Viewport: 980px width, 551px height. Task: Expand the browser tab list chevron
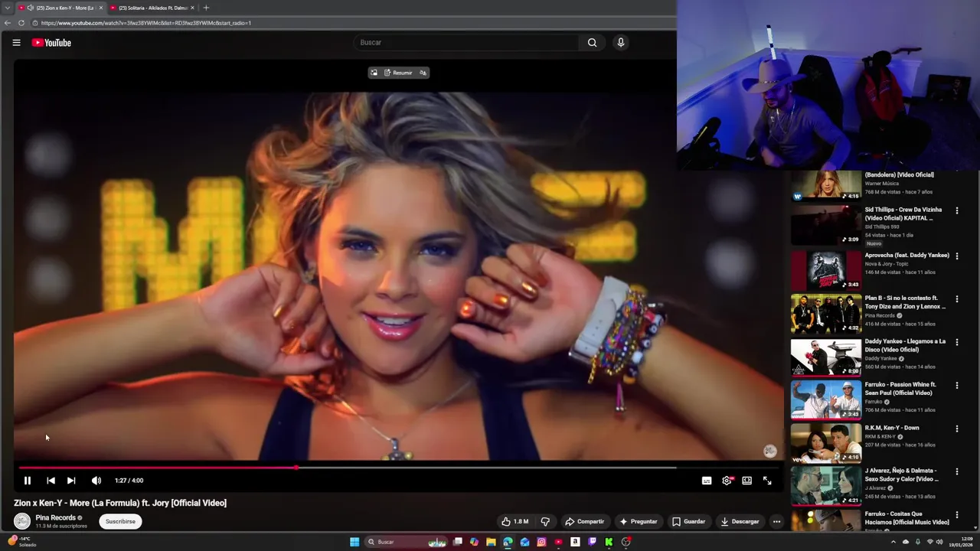coord(7,8)
